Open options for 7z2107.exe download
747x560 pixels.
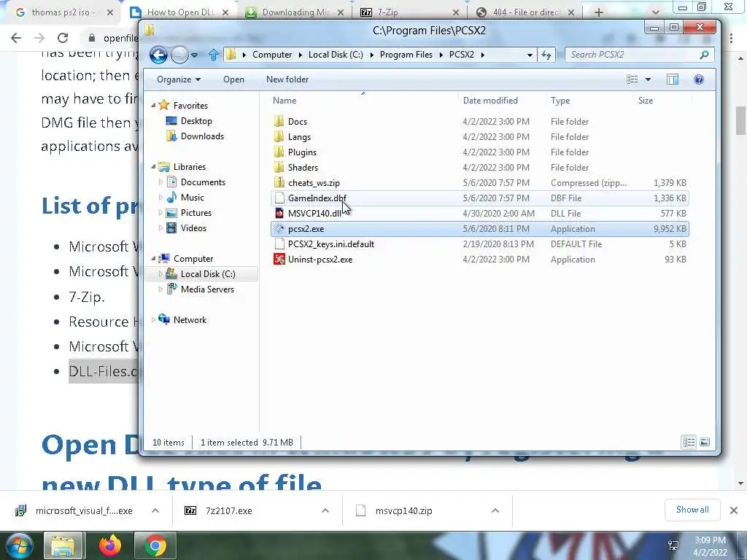(325, 510)
